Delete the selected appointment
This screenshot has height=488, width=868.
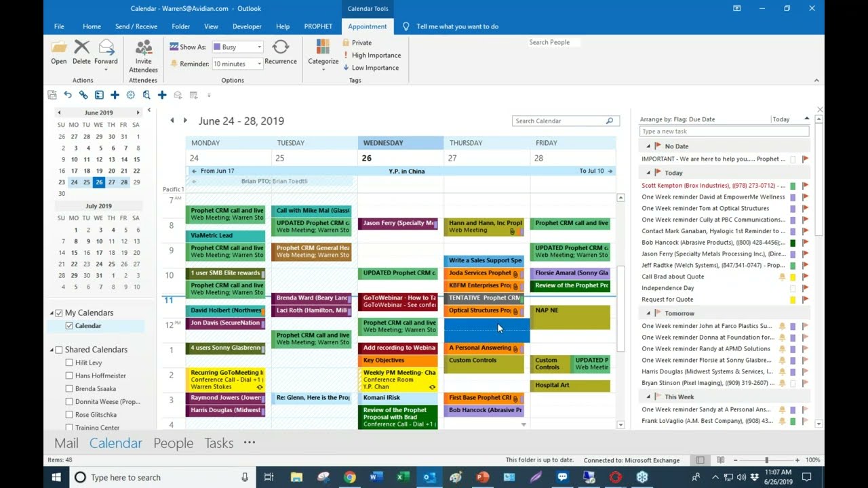(81, 52)
